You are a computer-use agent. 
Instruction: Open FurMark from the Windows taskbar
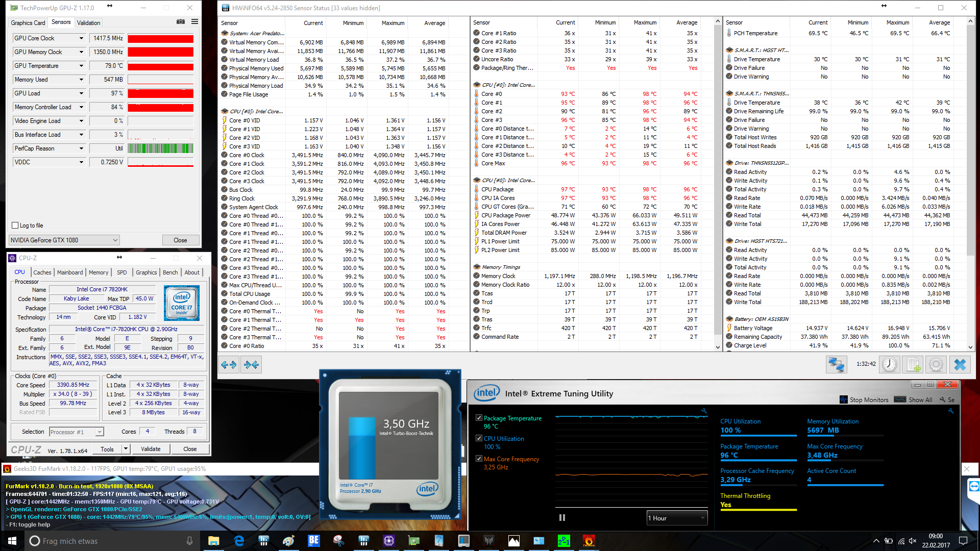click(x=589, y=541)
